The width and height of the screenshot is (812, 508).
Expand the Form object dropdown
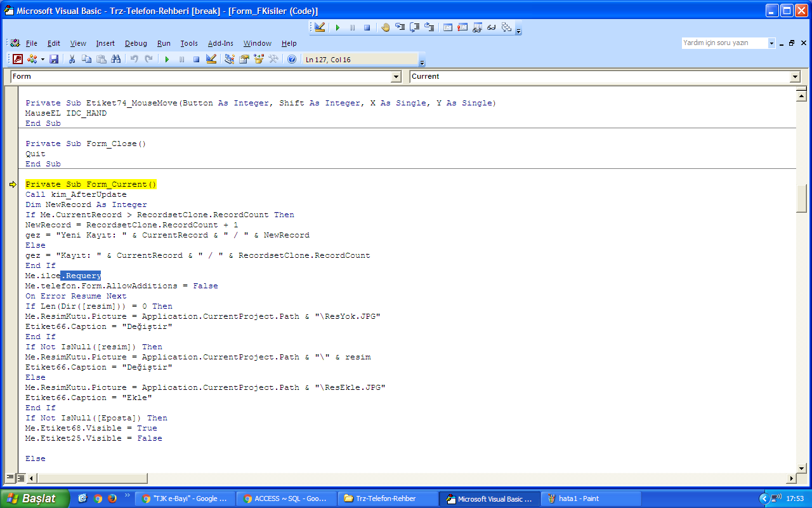(396, 77)
